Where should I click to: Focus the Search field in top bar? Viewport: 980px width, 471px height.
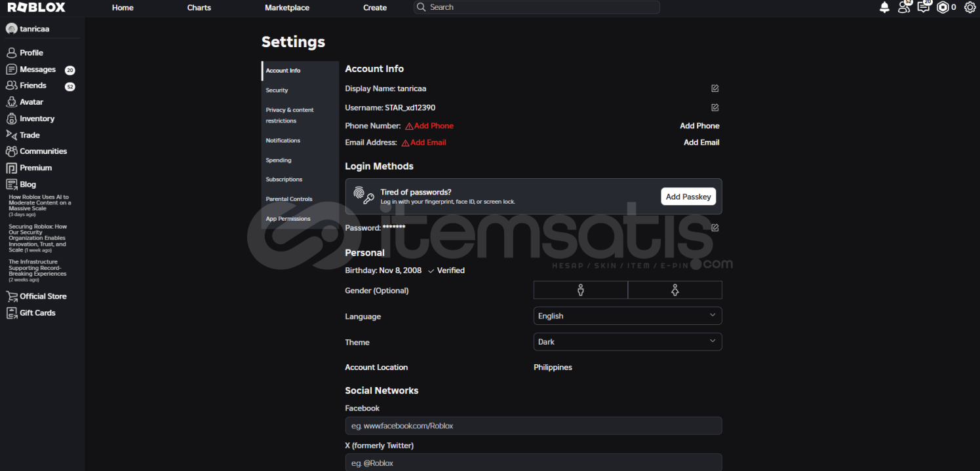pyautogui.click(x=537, y=7)
